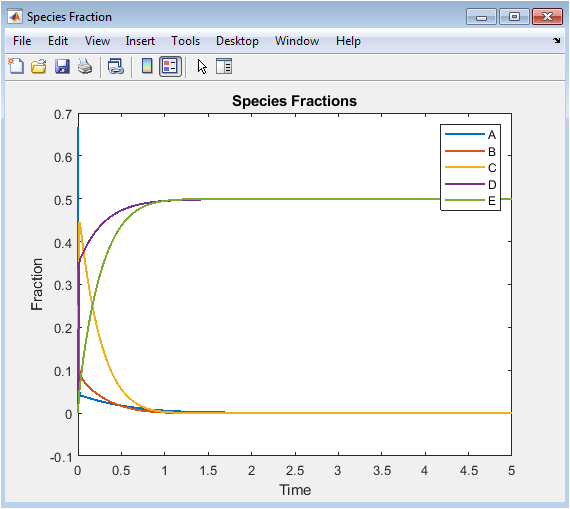This screenshot has width=570, height=509.
Task: Click the Help menu
Action: pyautogui.click(x=348, y=41)
